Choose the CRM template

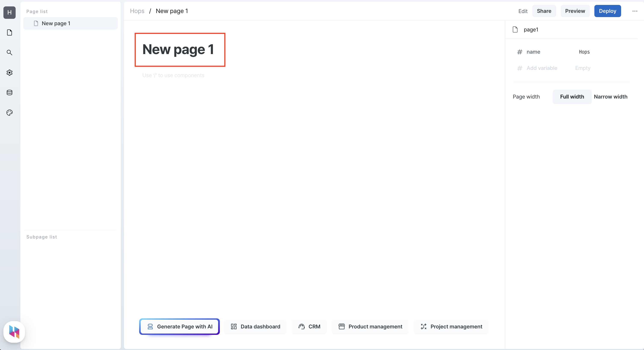(x=309, y=326)
